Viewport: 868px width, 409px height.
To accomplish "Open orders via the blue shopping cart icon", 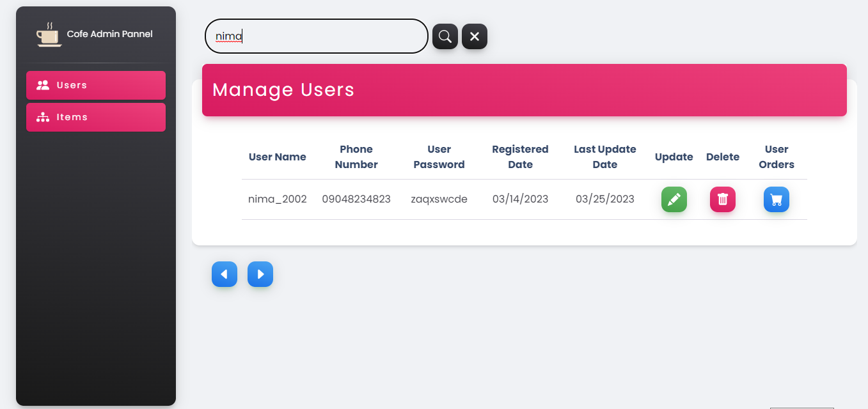I will pos(776,199).
